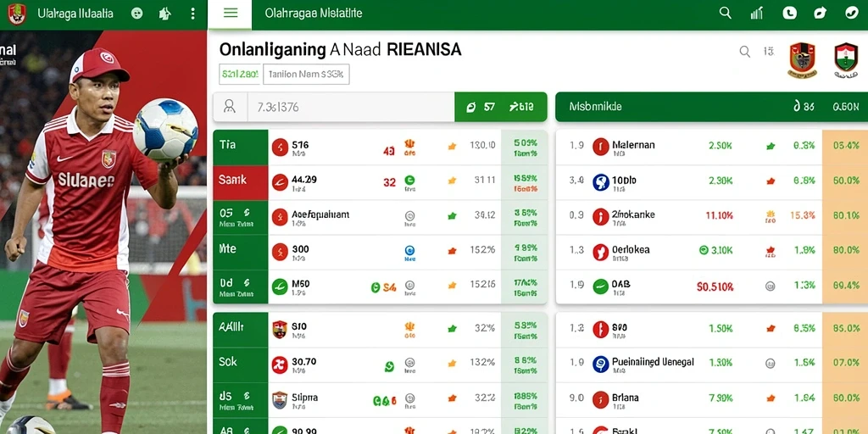The height and width of the screenshot is (434, 868).
Task: Select the red 'Samk' row label
Action: pos(240,182)
